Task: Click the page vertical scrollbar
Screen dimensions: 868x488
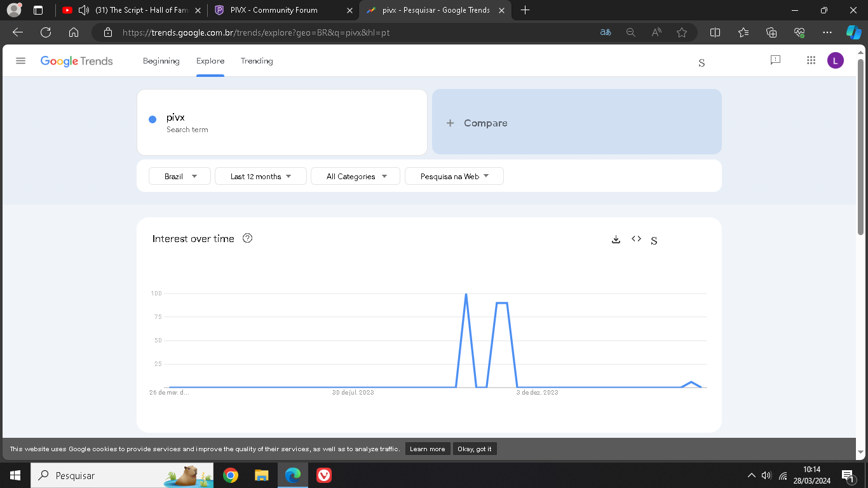Action: pos(861,146)
